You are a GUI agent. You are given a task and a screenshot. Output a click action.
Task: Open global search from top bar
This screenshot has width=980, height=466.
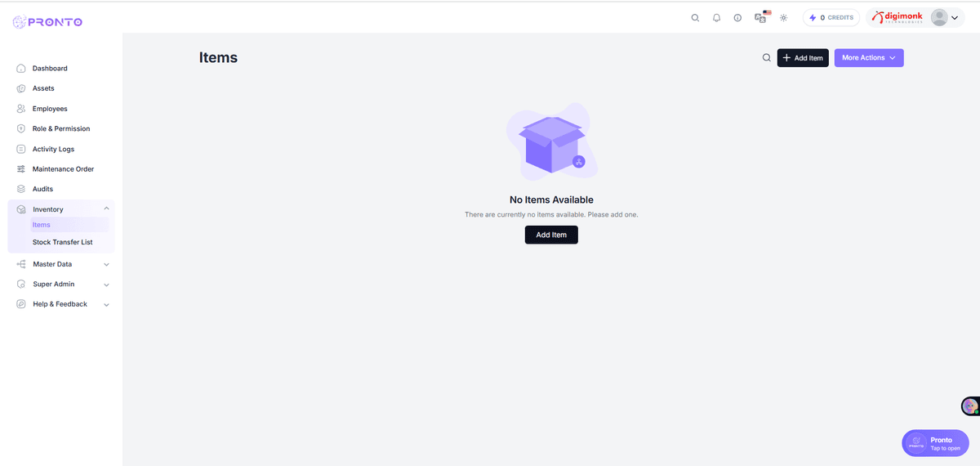(x=695, y=17)
